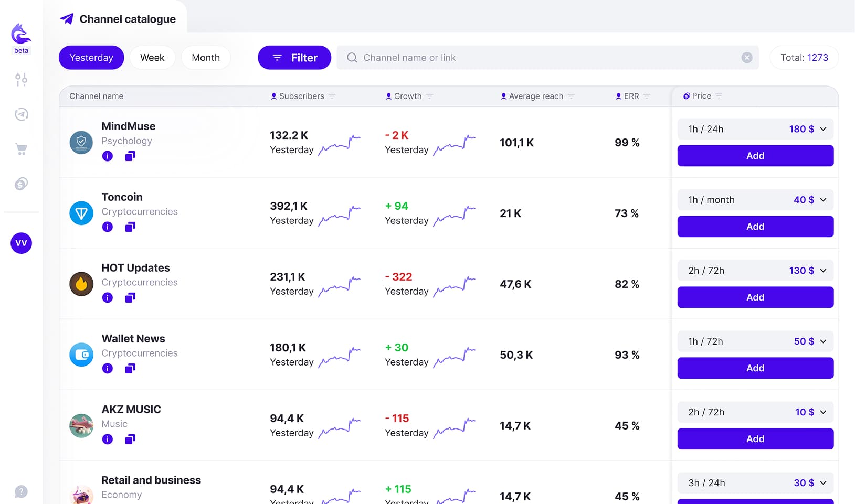This screenshot has height=504, width=855.
Task: Open pricing options for Toncoin
Action: tap(822, 200)
